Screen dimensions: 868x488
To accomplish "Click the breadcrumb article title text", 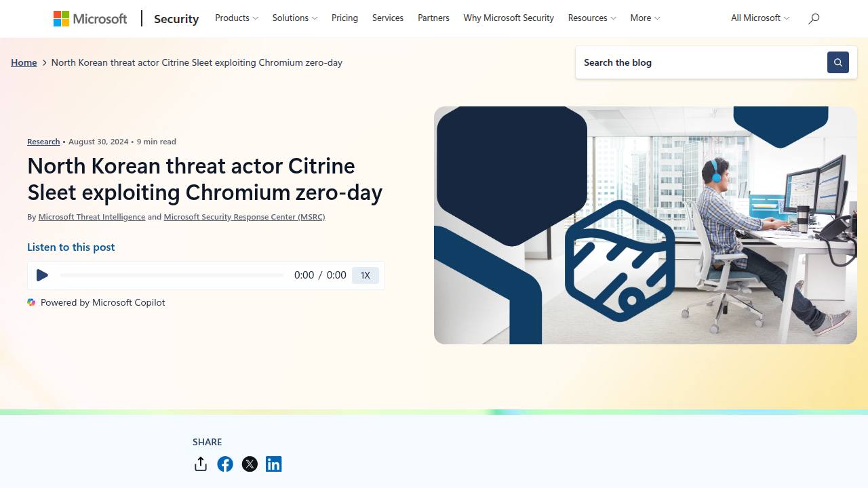I will 197,62.
